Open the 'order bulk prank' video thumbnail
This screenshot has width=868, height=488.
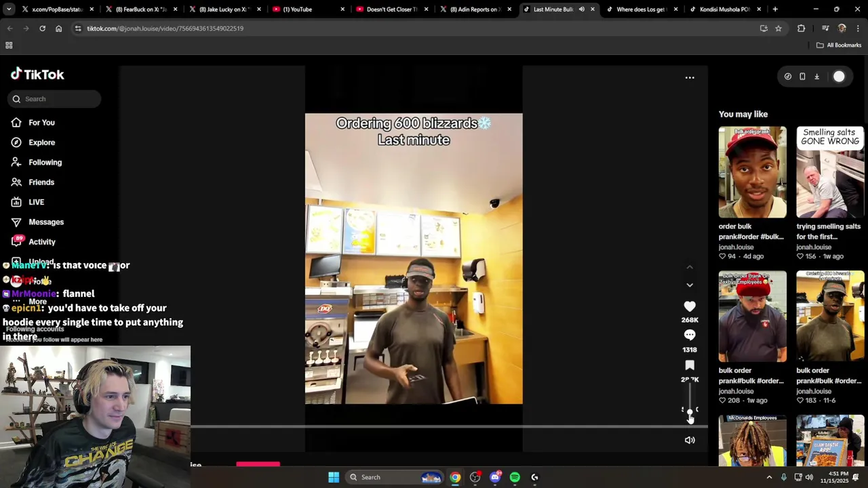coord(753,172)
